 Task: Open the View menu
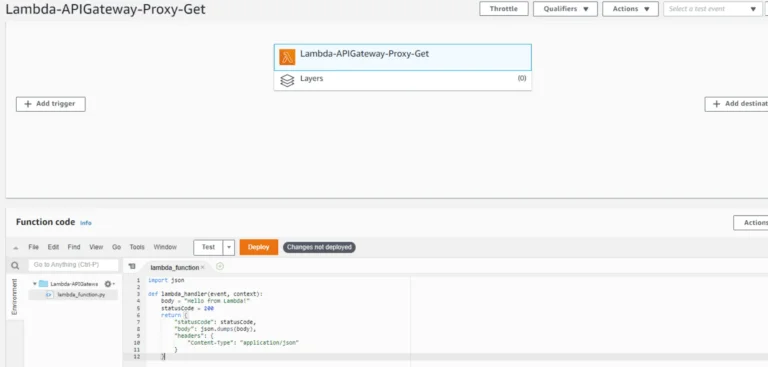96,247
